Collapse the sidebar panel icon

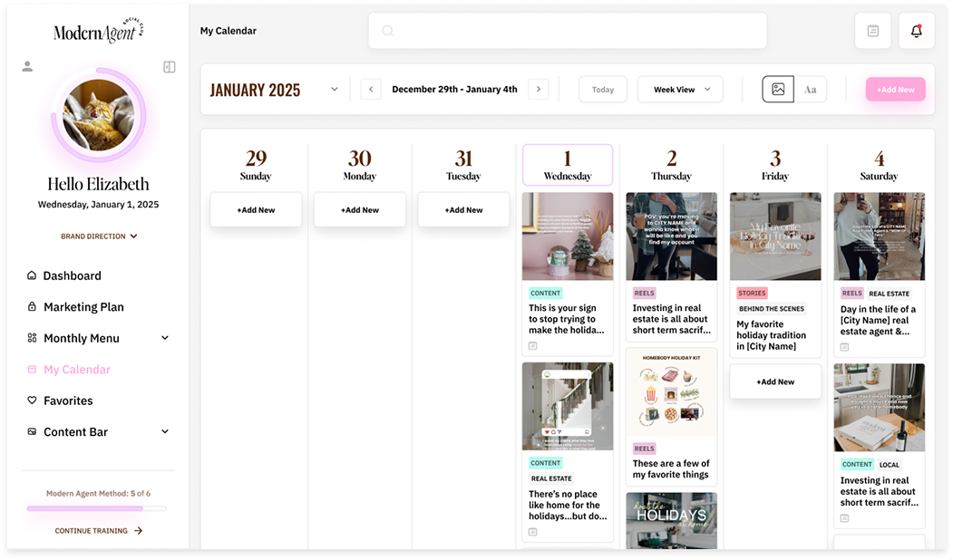pos(169,67)
